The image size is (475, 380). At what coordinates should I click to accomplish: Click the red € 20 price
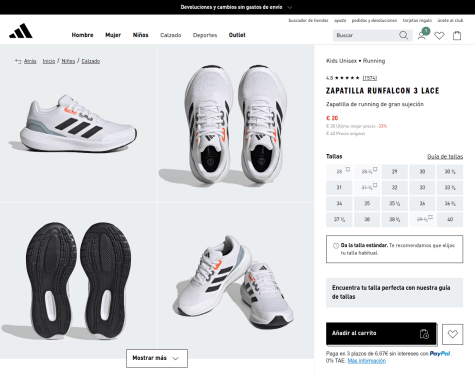pos(332,118)
